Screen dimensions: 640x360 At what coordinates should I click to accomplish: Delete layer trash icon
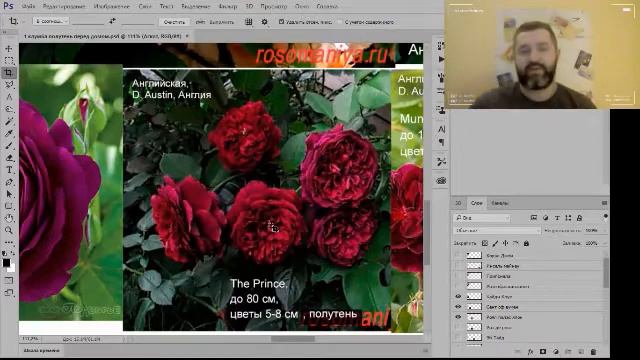593,351
